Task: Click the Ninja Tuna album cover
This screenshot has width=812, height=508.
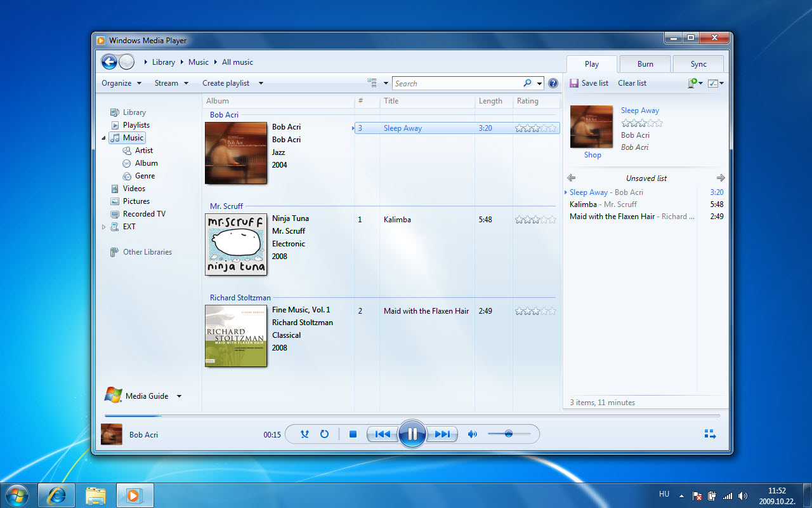Action: [236, 244]
